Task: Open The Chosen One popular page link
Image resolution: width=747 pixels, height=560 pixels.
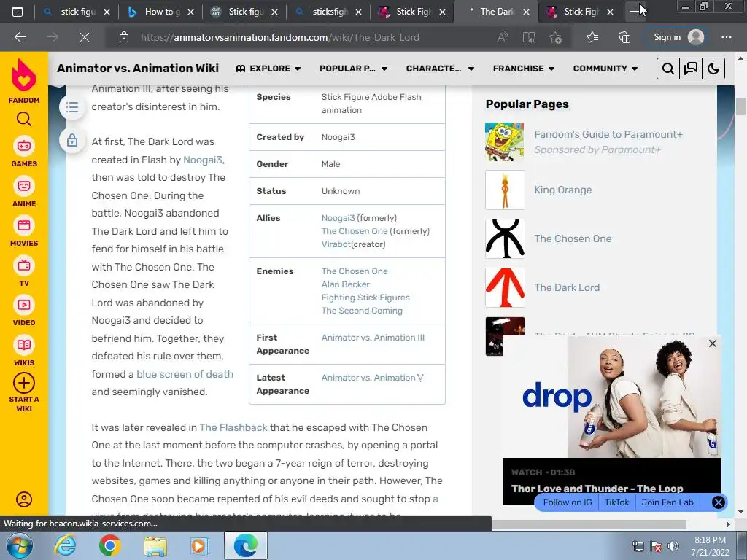Action: coord(573,238)
